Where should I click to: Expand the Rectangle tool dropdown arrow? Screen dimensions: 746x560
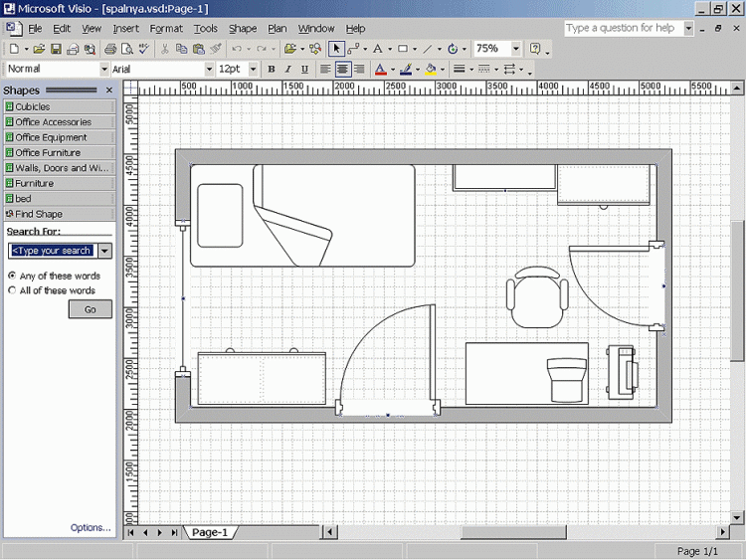(x=415, y=49)
